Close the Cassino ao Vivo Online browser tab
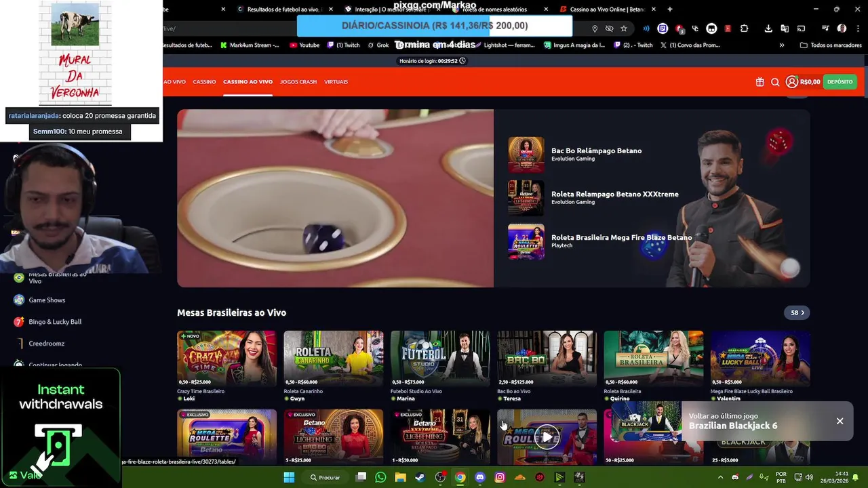 [654, 9]
